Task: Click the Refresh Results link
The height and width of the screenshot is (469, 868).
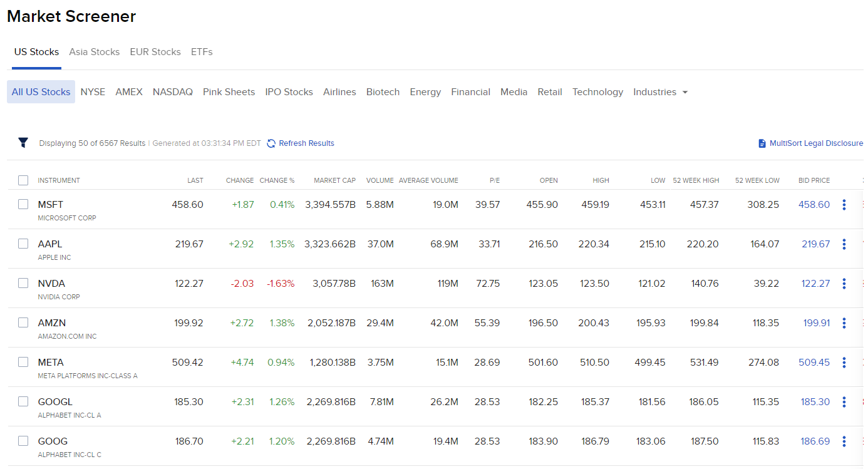Action: coord(307,143)
